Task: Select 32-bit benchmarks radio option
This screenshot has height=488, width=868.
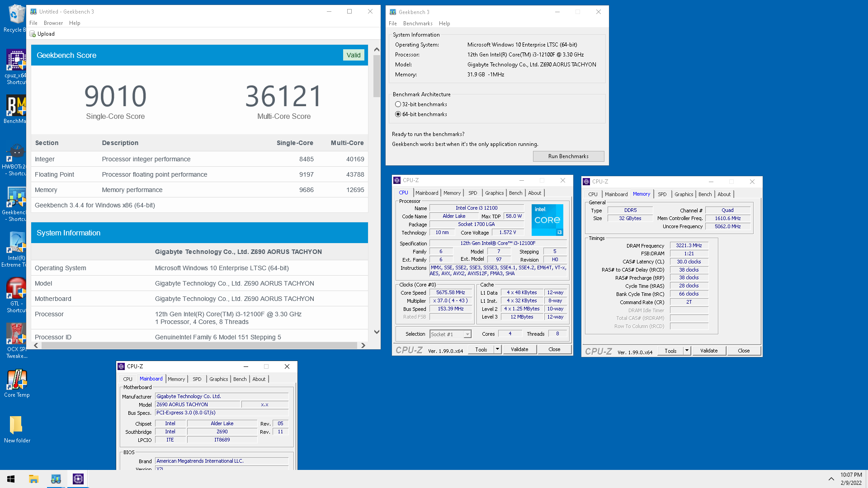Action: click(398, 104)
